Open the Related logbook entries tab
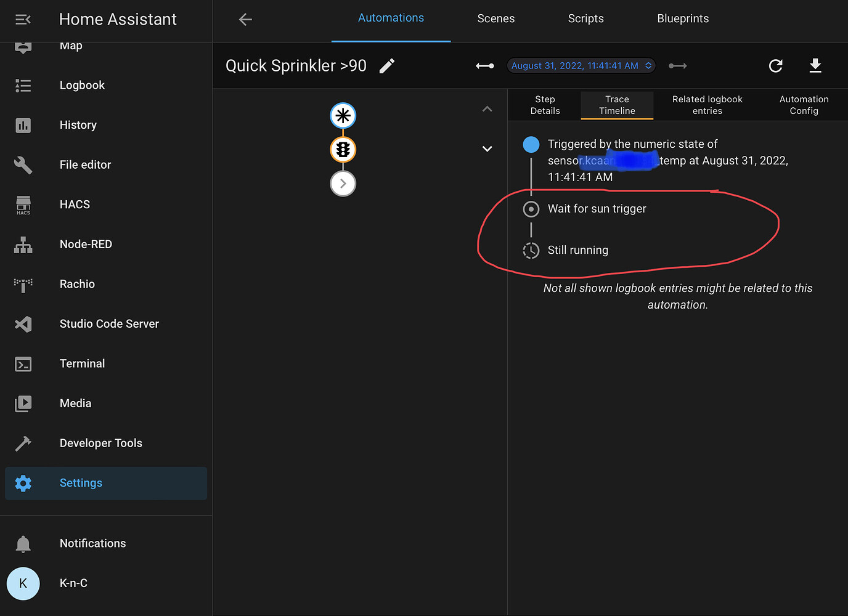The height and width of the screenshot is (616, 848). (707, 105)
